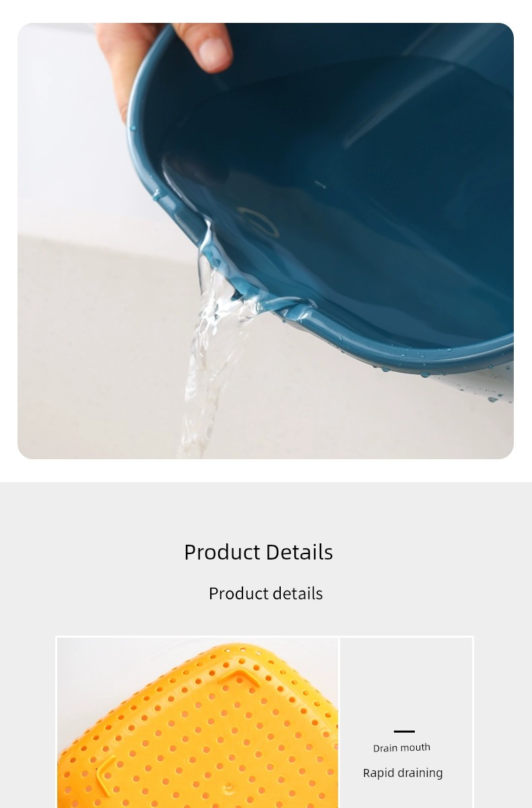Image resolution: width=532 pixels, height=808 pixels.
Task: Click the black dash above Drain mouth
Action: click(404, 731)
